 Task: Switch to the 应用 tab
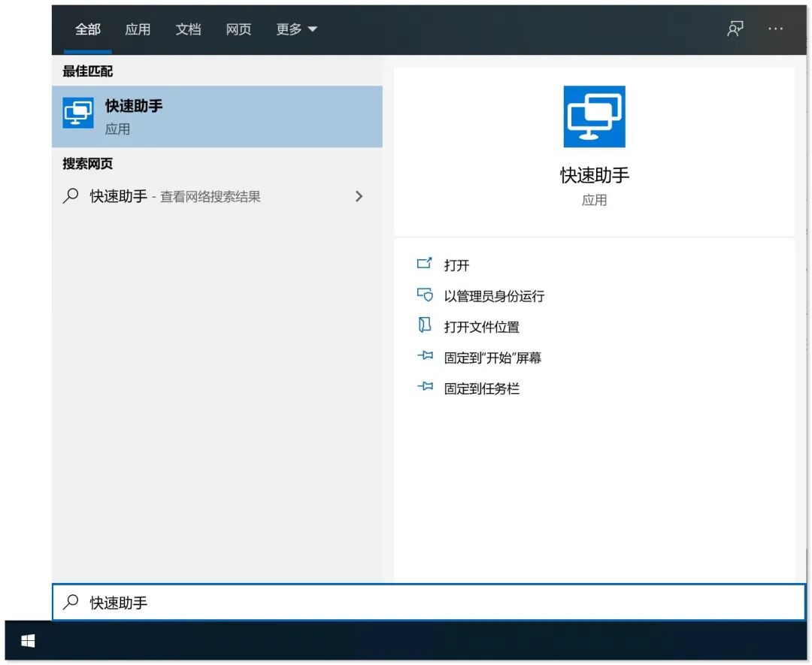[x=138, y=29]
